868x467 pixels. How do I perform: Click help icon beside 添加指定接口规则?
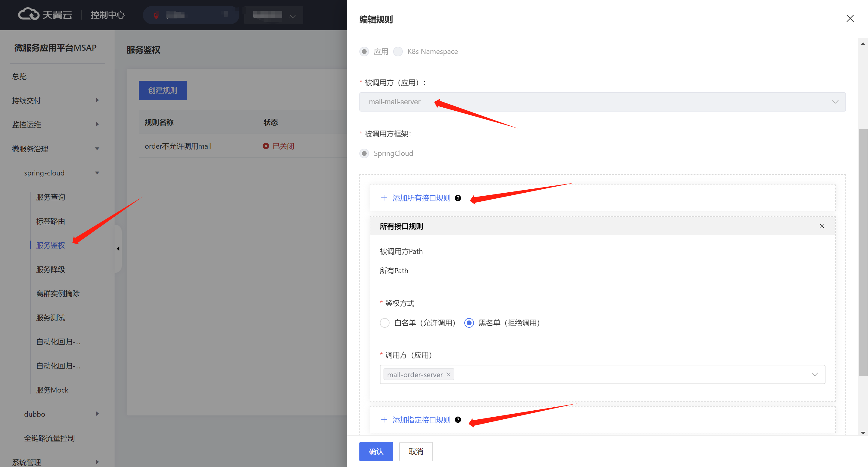pos(458,420)
